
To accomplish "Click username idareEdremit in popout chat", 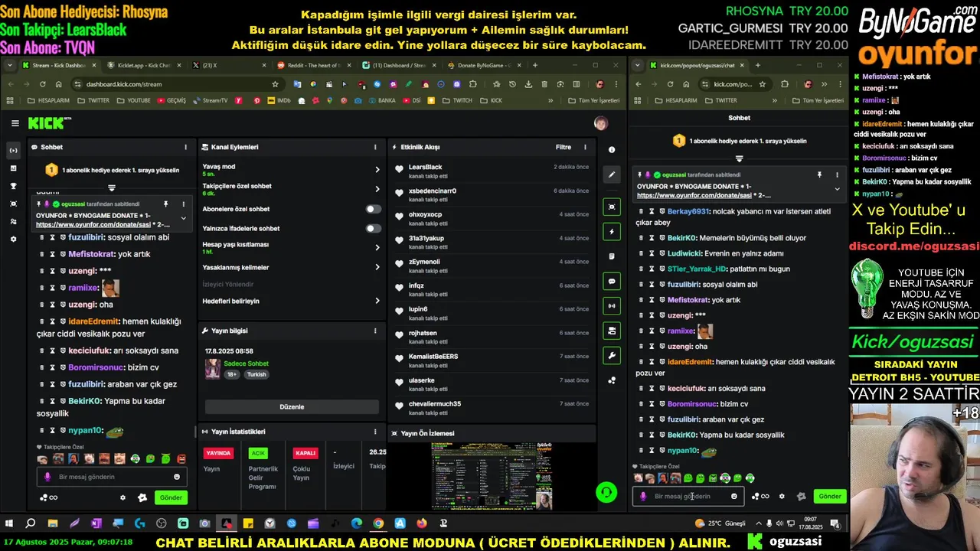I will [x=690, y=362].
